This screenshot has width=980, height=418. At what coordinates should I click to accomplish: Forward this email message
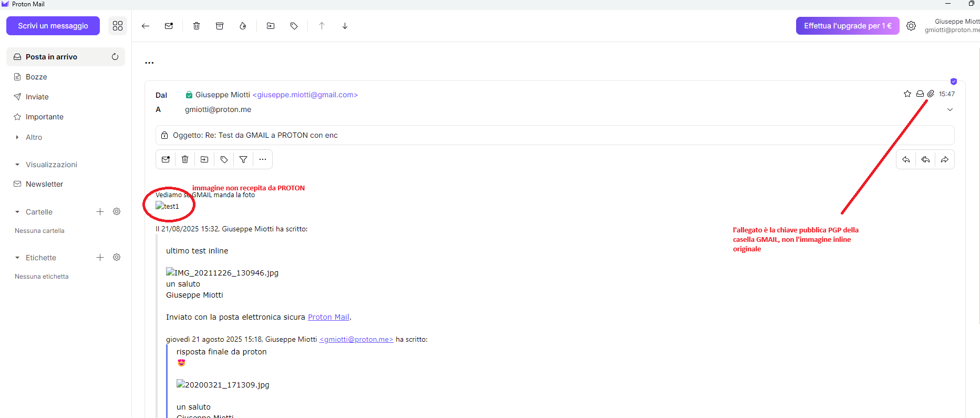coord(945,160)
